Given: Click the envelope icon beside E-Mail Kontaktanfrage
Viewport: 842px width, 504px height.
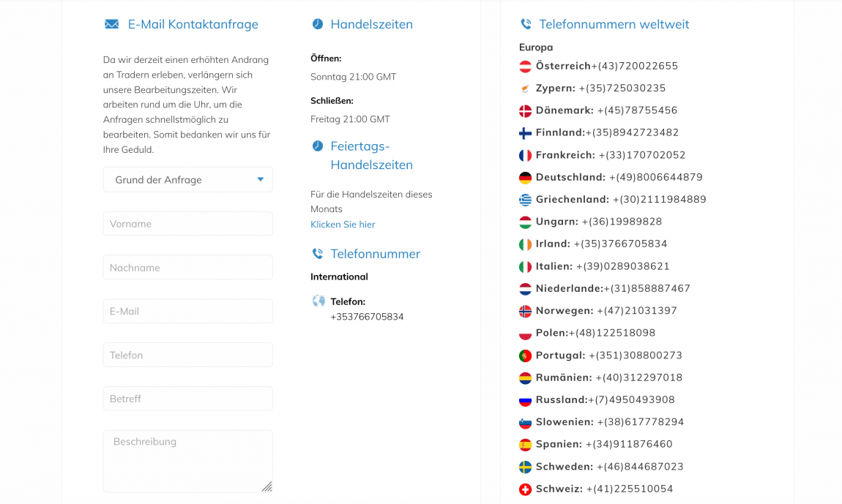Looking at the screenshot, I should point(111,24).
